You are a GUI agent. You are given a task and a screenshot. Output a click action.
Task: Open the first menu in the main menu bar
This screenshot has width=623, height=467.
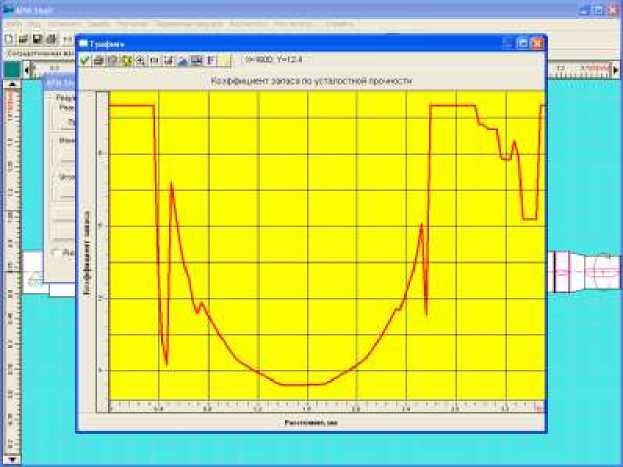(x=12, y=22)
